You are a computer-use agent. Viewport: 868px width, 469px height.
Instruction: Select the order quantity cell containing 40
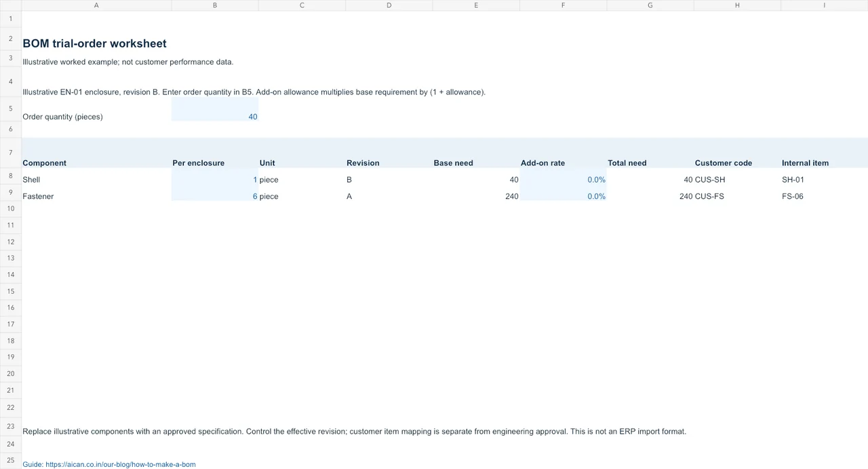215,109
